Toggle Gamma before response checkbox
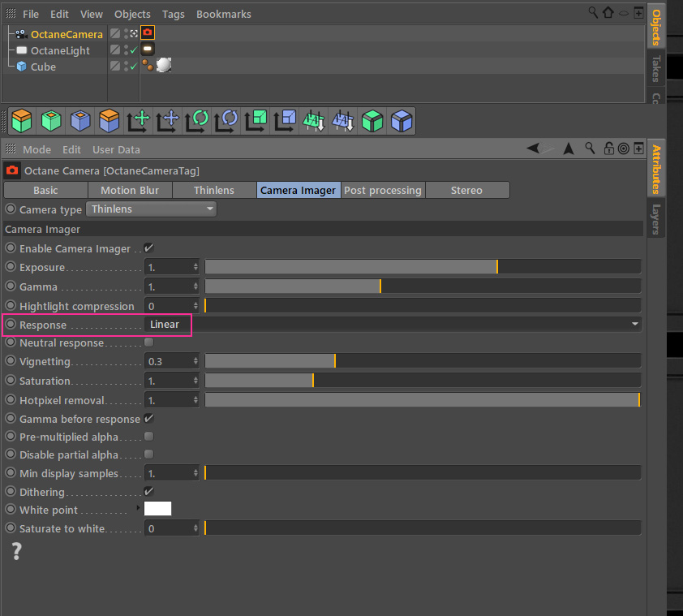Image resolution: width=683 pixels, height=616 pixels. [x=149, y=419]
